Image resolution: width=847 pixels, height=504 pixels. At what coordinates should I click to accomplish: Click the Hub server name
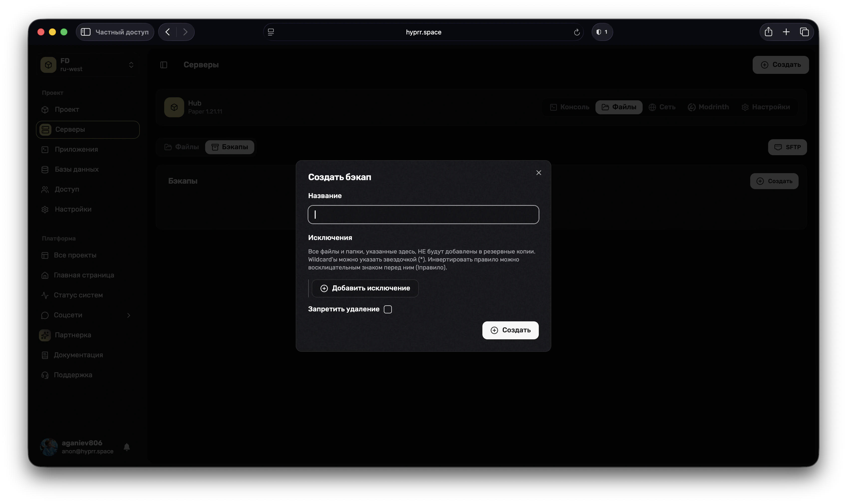point(195,103)
